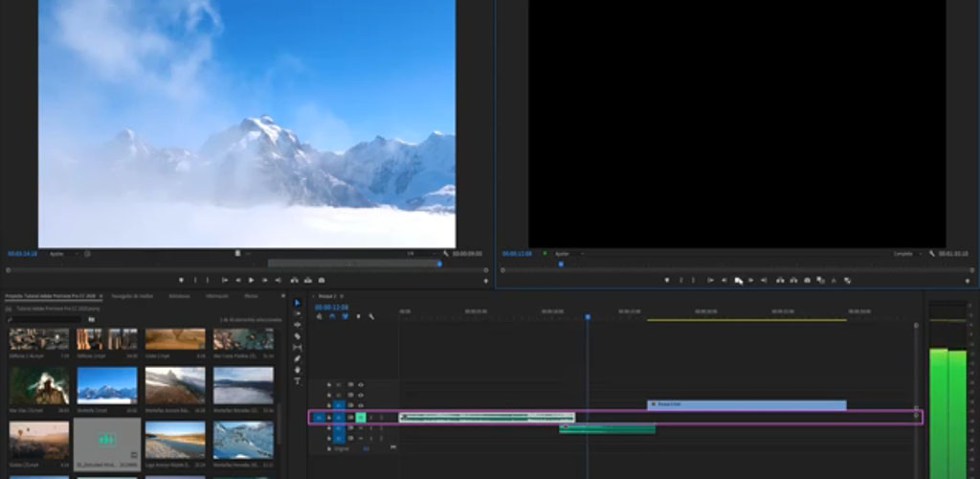Open timeline display settings wrench icon
The height and width of the screenshot is (479, 980).
(370, 316)
